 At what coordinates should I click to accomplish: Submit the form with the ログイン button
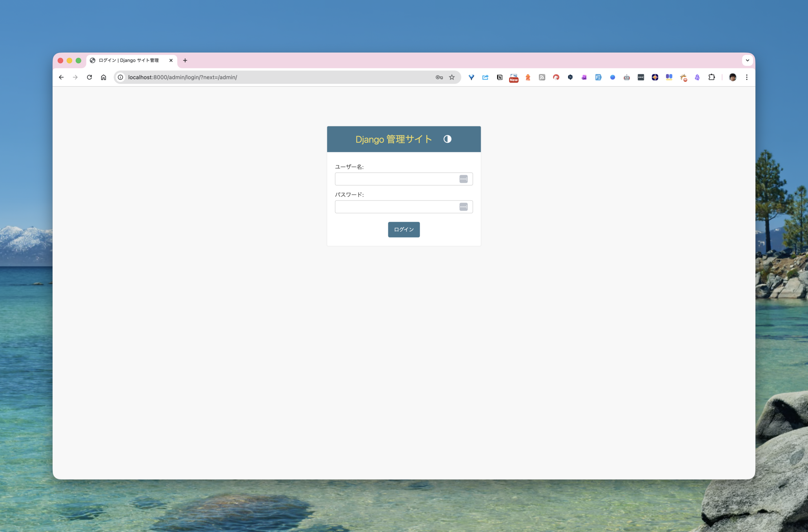coord(404,230)
